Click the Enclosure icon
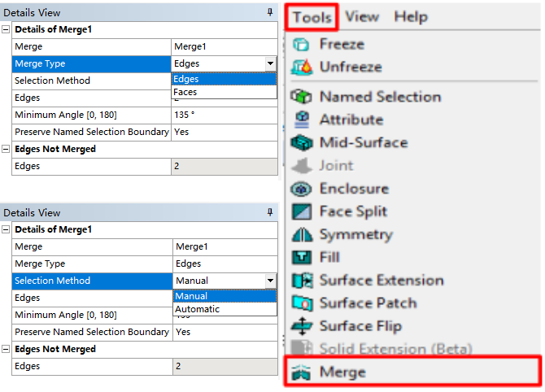 (301, 189)
